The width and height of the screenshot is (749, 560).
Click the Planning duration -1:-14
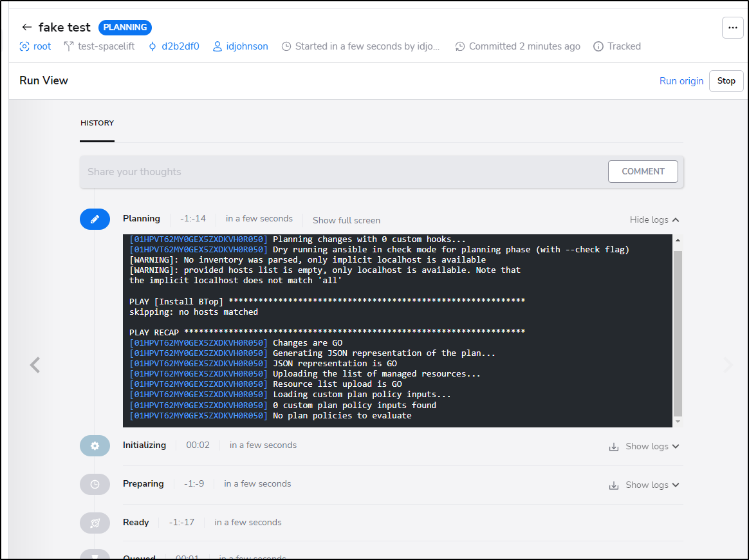(193, 218)
